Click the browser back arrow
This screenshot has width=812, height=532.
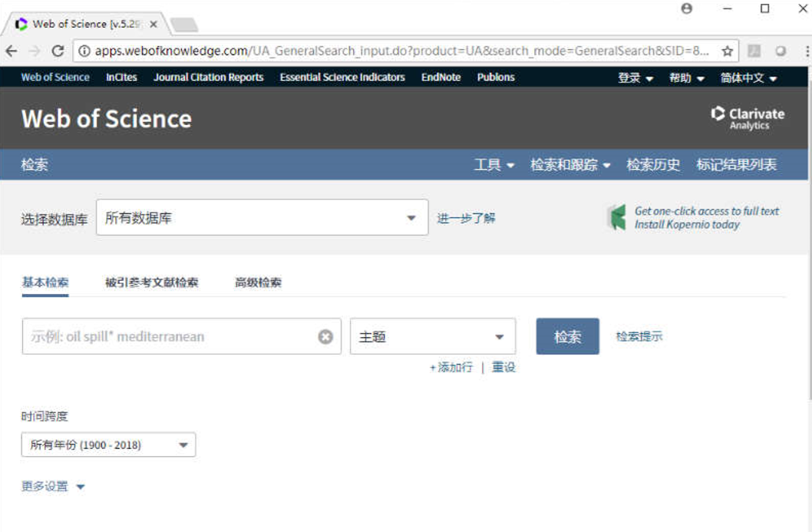(12, 51)
